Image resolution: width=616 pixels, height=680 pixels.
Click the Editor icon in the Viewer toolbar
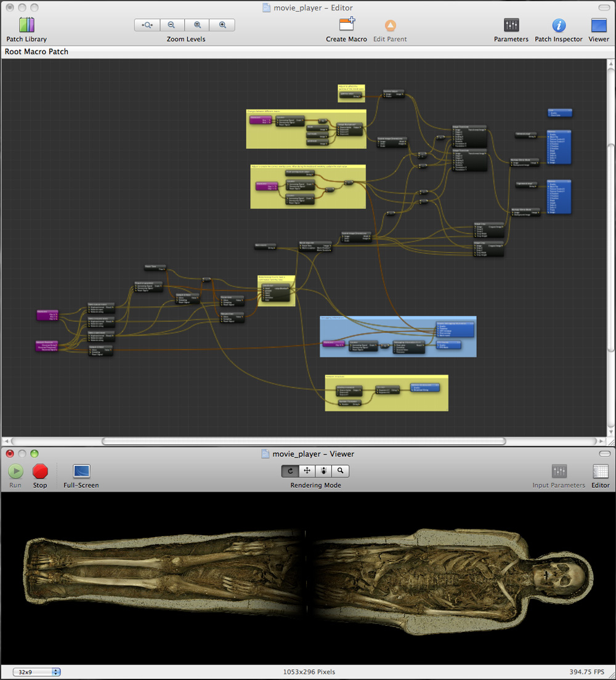601,471
